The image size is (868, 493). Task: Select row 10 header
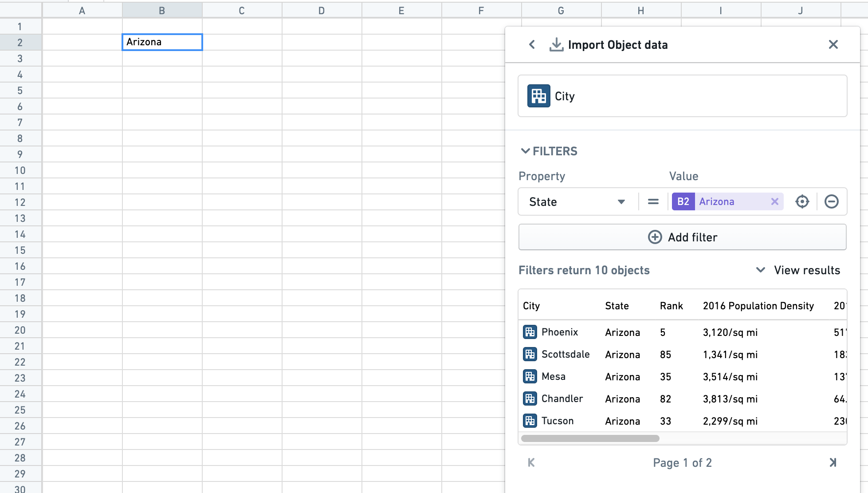(x=20, y=170)
